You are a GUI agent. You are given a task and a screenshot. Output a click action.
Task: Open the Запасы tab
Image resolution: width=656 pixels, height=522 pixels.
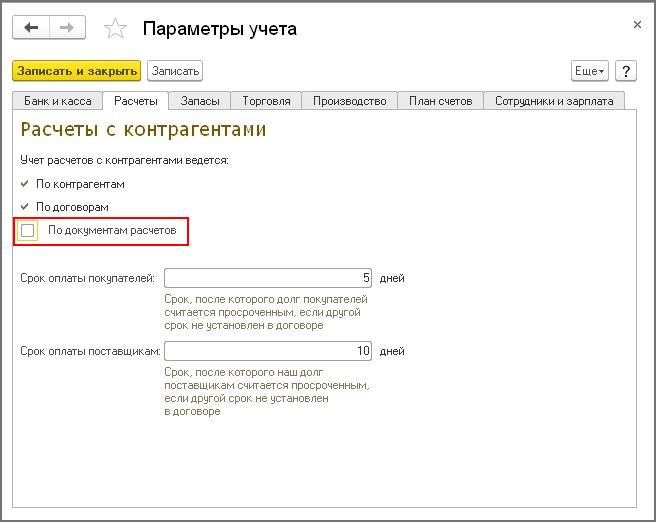[x=200, y=101]
